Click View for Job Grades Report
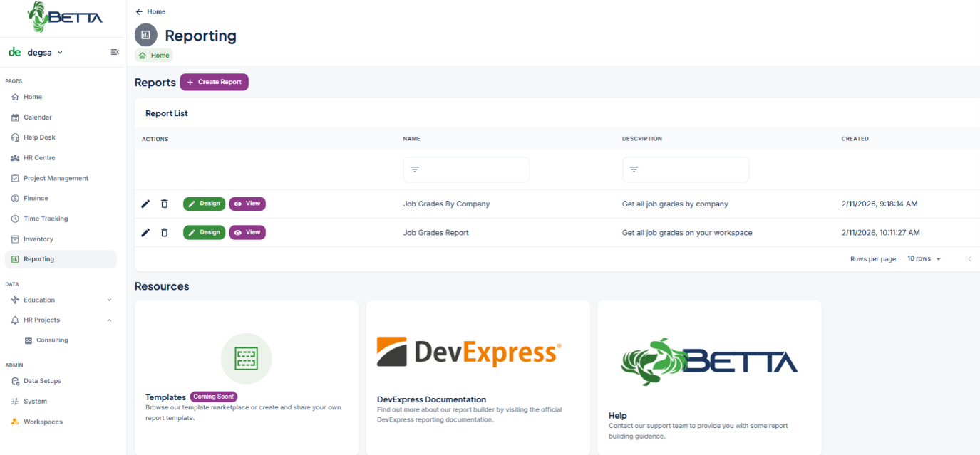Viewport: 980px width, 455px height. [247, 232]
